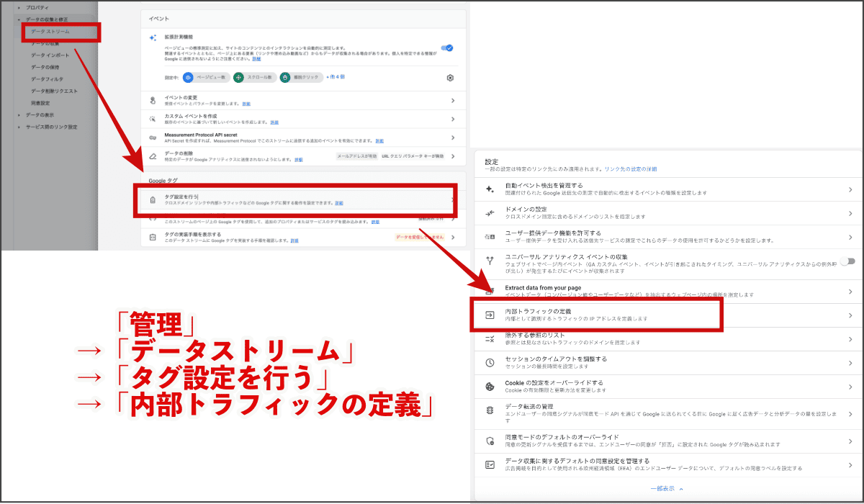This screenshot has width=864, height=504.
Task: Open 詳細 link in タグの実装手順を表示する row
Action: [294, 240]
